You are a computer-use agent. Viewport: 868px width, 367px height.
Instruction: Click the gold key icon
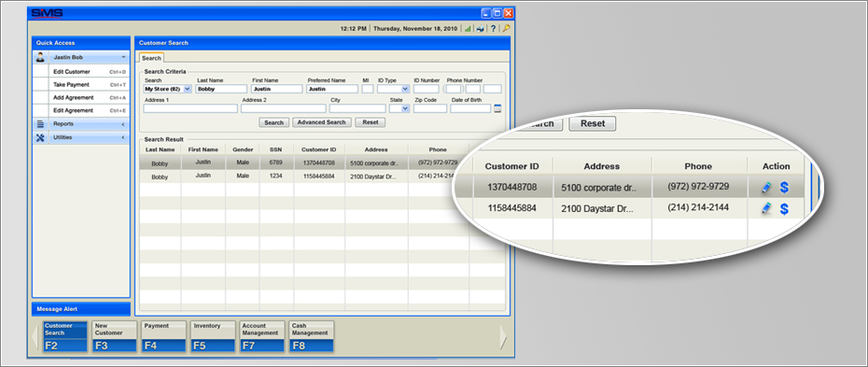pos(506,29)
